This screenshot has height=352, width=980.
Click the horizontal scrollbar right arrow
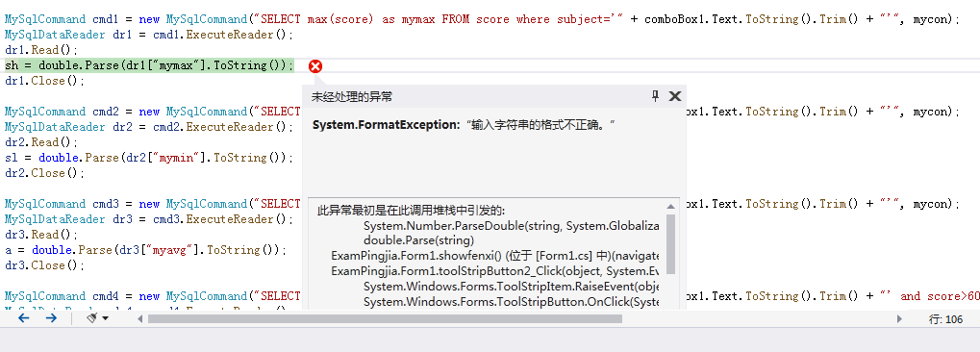(899, 319)
